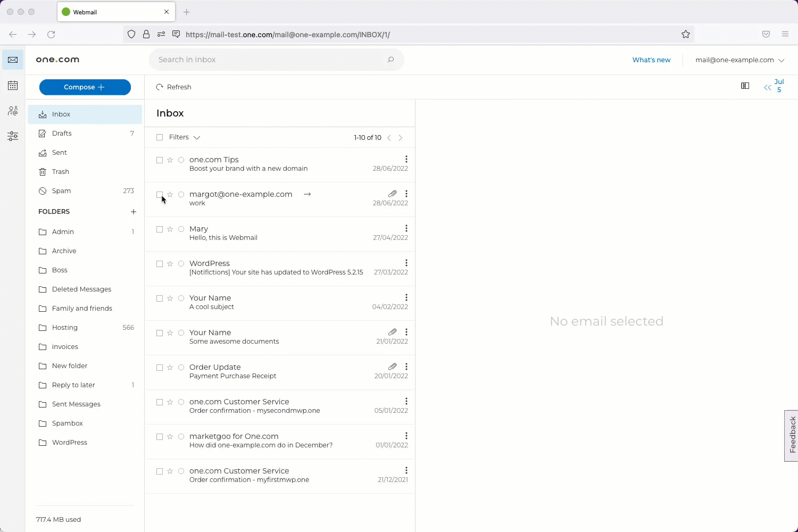798x532 pixels.
Task: Open the settings sliders icon in sidebar
Action: pyautogui.click(x=13, y=137)
